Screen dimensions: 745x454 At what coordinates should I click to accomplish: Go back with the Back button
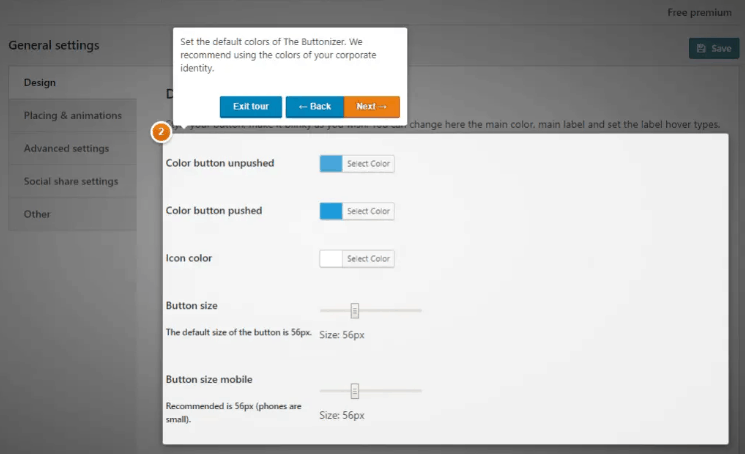coord(315,106)
